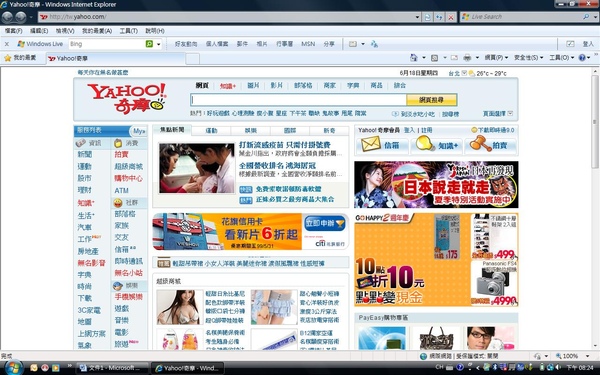Open the address bar URL history dropdown

[417, 17]
